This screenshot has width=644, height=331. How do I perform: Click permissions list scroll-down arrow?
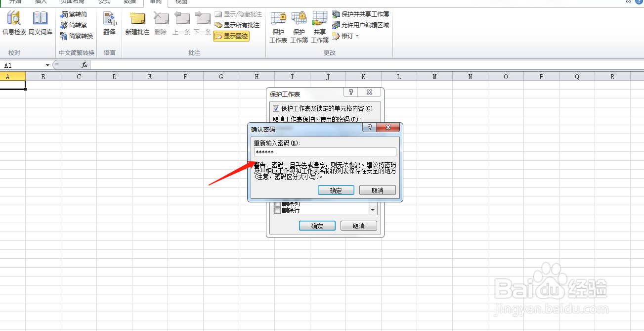373,210
